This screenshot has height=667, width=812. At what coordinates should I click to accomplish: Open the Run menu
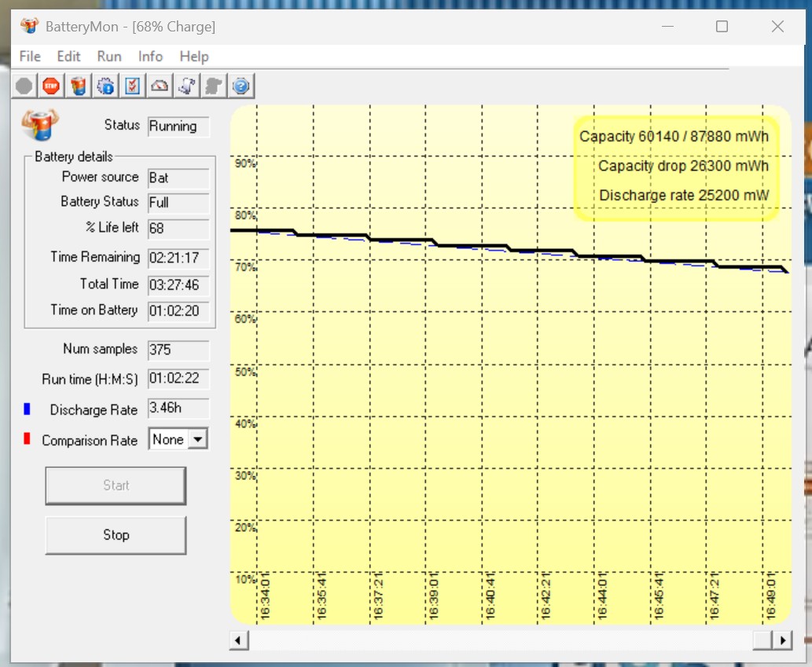pyautogui.click(x=109, y=56)
